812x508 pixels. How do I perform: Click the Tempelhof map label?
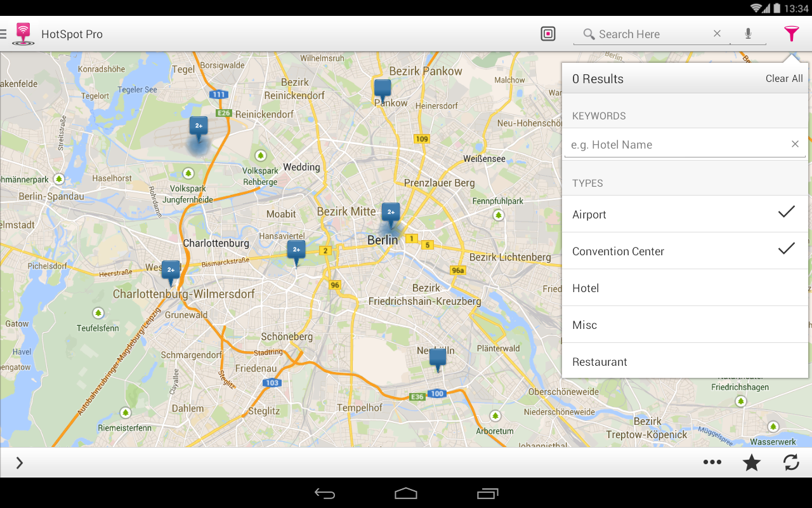(x=360, y=408)
